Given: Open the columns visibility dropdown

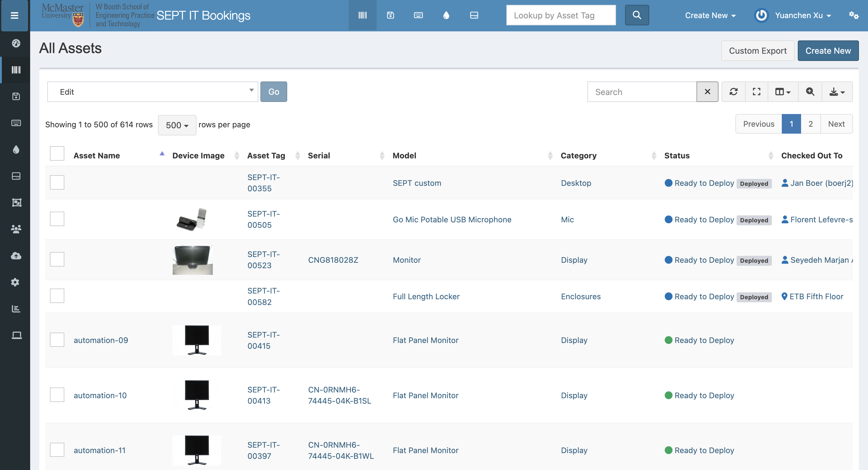Looking at the screenshot, I should (782, 92).
